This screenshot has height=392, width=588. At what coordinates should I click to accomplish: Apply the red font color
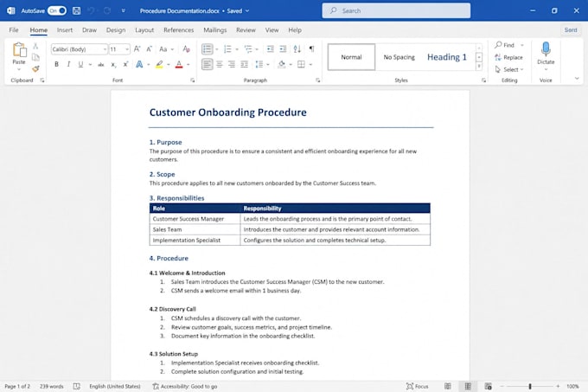click(179, 65)
